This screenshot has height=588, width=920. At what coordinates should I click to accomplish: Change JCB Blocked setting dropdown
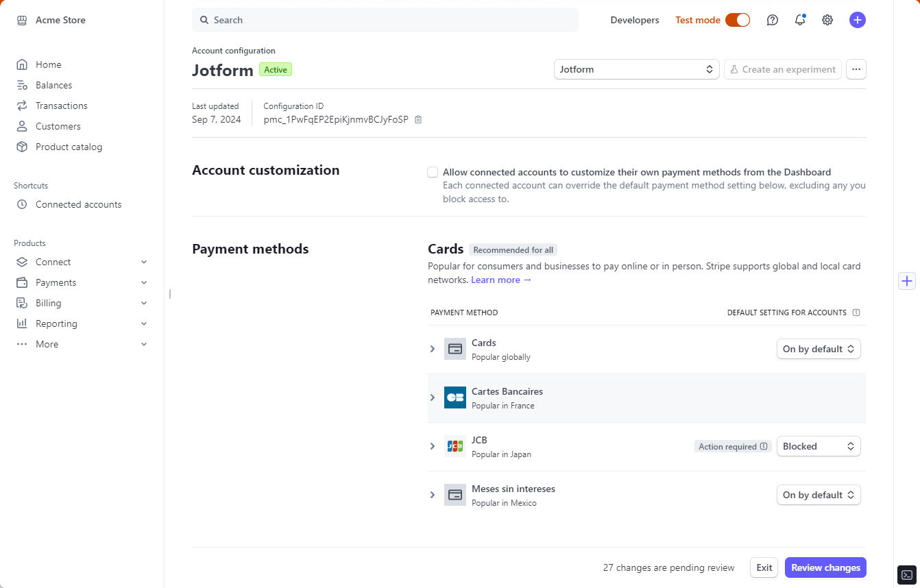[818, 446]
